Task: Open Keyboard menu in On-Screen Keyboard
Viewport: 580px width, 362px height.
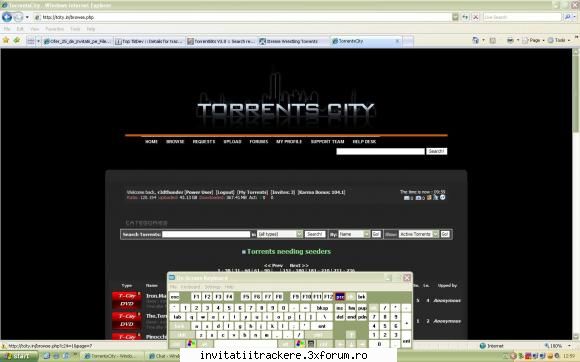Action: point(190,287)
